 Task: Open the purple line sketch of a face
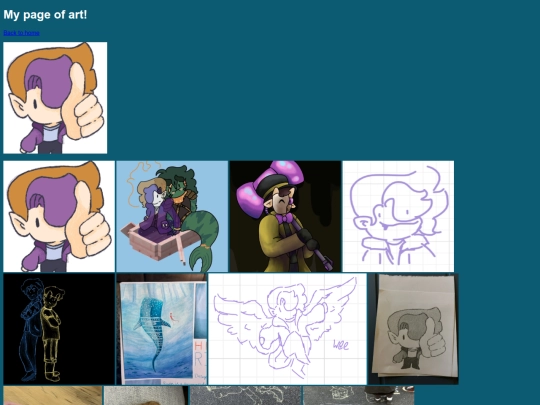click(x=398, y=216)
